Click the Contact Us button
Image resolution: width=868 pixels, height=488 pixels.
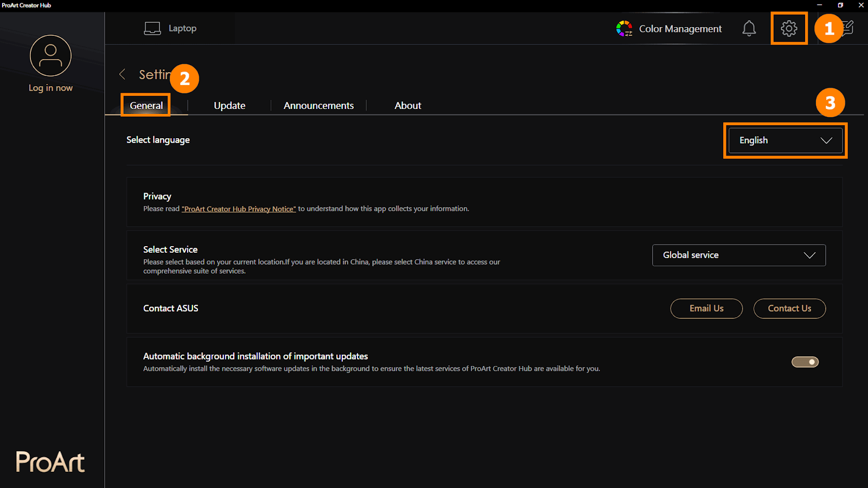coord(790,309)
